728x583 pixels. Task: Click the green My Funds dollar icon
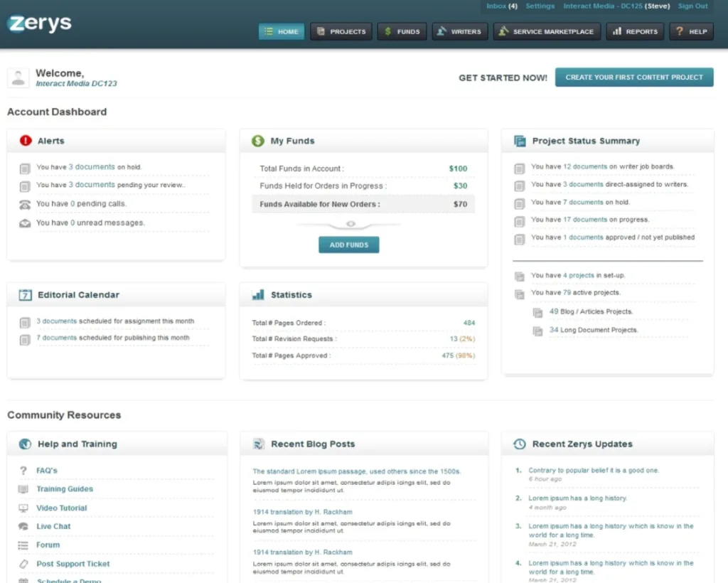pos(257,141)
